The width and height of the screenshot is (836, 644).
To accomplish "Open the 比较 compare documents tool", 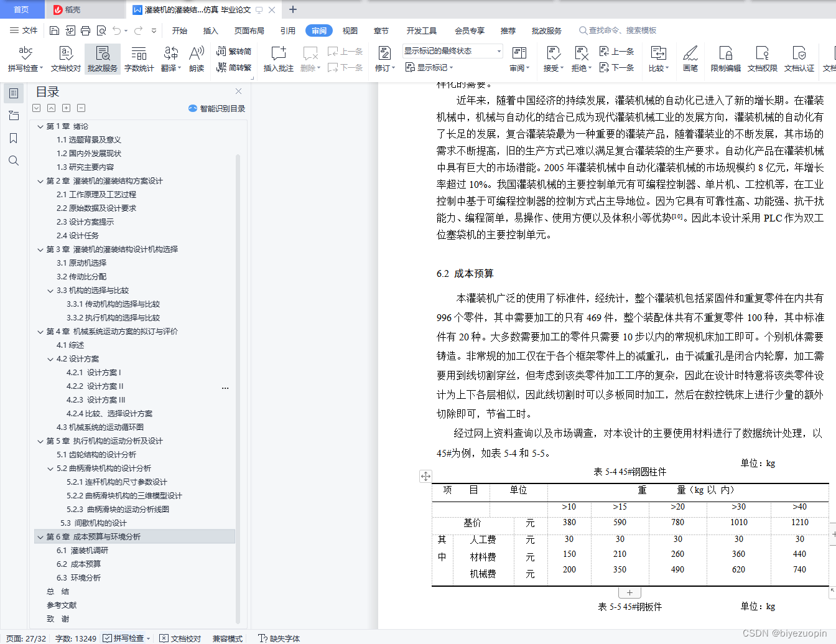I will coord(658,59).
